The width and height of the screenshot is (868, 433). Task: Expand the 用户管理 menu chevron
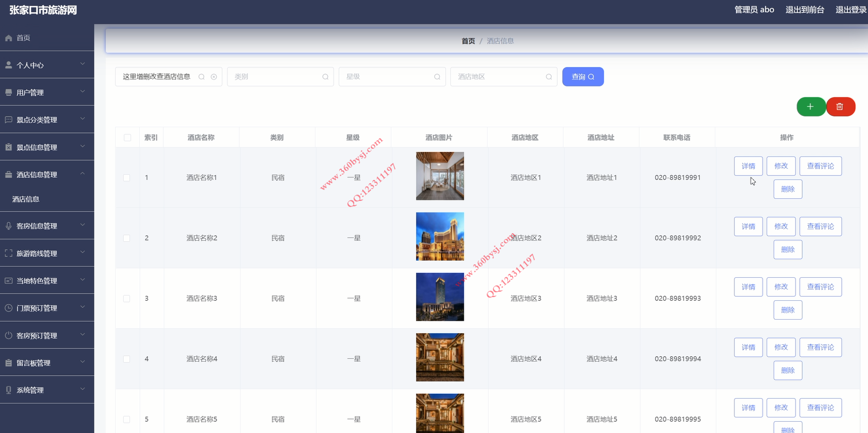(x=83, y=91)
